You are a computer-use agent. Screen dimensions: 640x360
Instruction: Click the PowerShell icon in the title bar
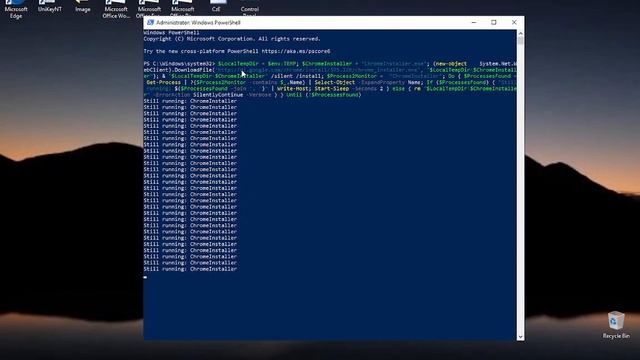click(151, 22)
